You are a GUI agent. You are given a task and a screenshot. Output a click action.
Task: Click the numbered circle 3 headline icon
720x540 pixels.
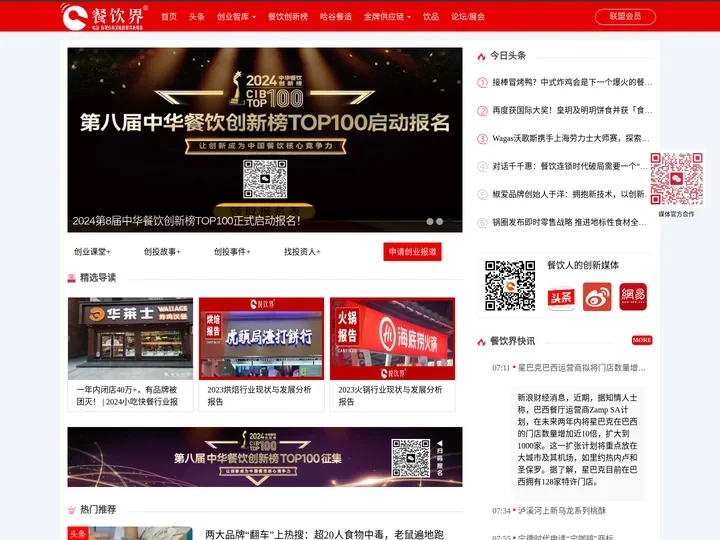482,139
